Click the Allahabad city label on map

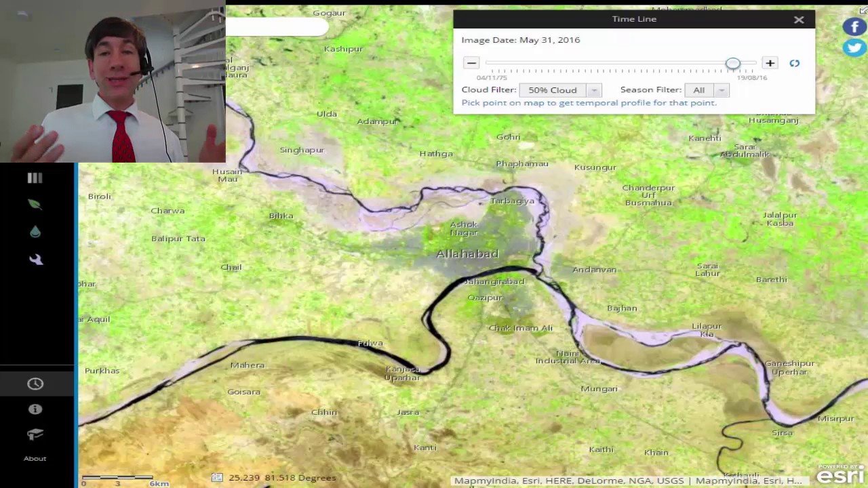click(467, 253)
